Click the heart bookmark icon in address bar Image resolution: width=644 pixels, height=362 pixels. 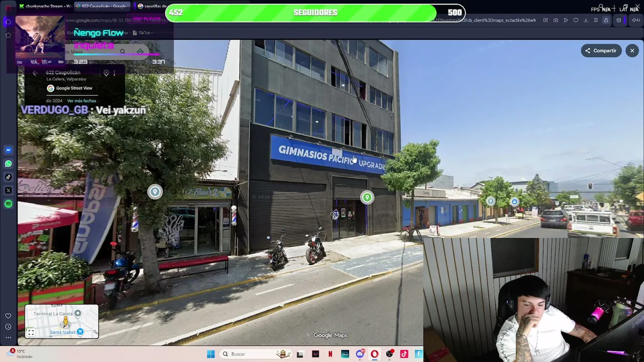tap(576, 21)
